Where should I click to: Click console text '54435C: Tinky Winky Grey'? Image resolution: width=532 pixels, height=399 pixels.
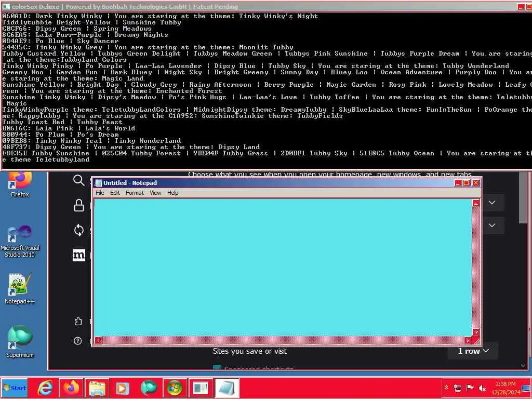[x=52, y=47]
